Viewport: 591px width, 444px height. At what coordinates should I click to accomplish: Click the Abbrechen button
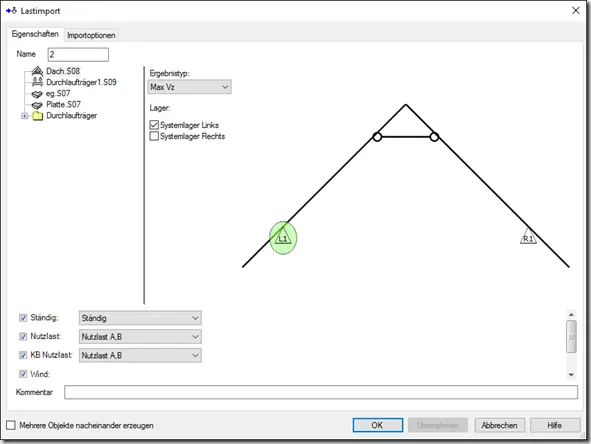(x=499, y=425)
